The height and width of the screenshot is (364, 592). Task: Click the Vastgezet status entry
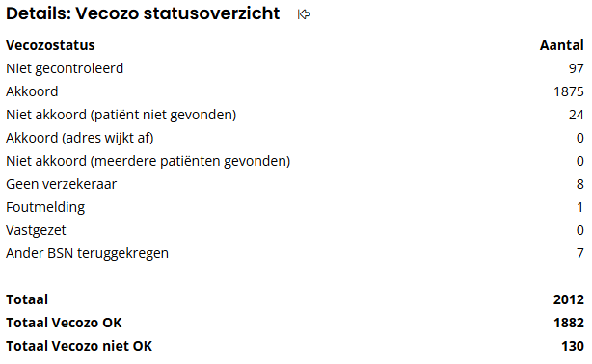pos(36,230)
